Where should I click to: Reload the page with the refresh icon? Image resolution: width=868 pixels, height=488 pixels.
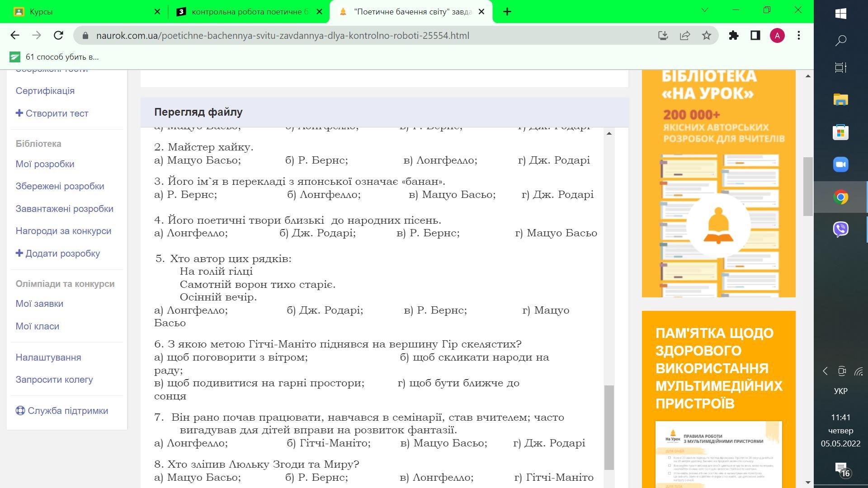(58, 35)
